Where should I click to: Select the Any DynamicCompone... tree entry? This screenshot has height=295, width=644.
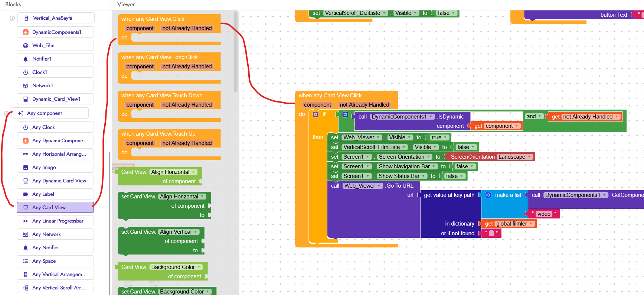coord(55,140)
